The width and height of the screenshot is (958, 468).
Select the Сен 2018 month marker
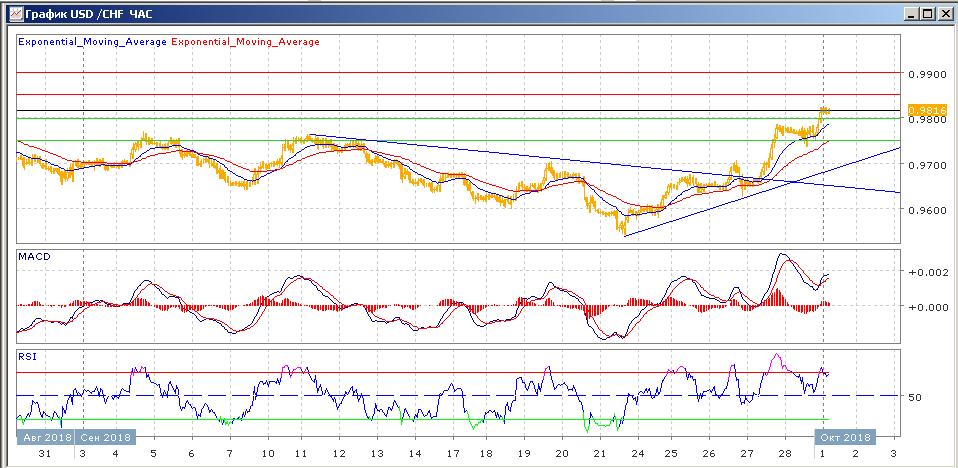pos(104,437)
